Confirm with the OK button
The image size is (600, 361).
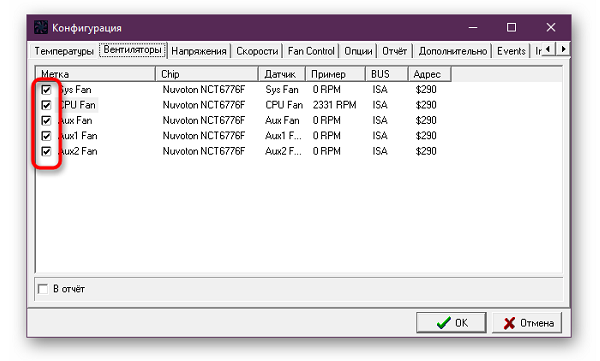coord(452,323)
